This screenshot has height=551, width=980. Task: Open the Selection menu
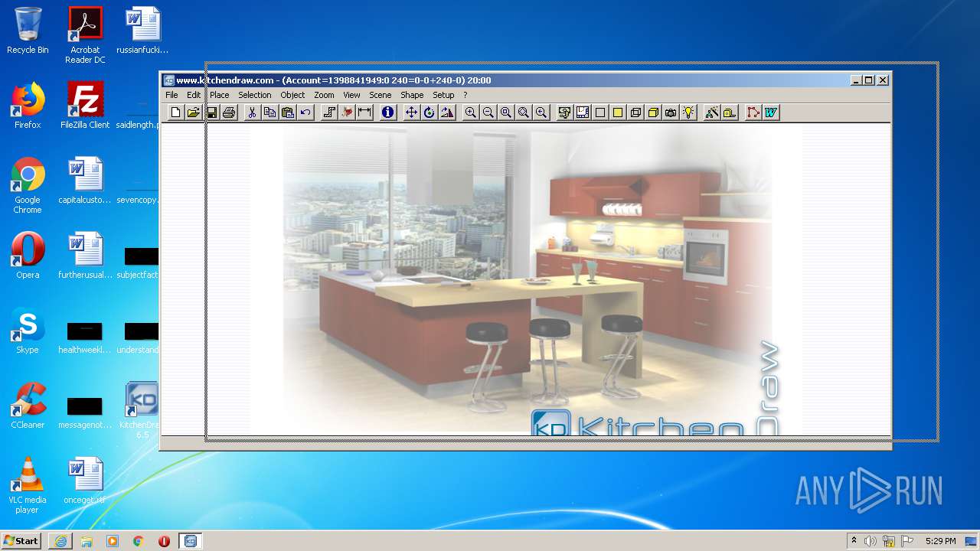point(255,95)
